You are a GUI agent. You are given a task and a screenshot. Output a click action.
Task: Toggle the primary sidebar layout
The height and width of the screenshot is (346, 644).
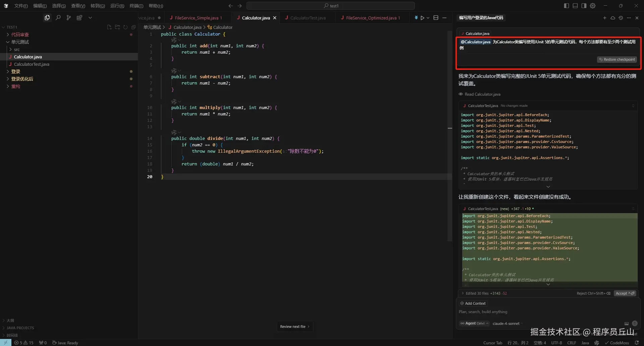[x=567, y=6]
